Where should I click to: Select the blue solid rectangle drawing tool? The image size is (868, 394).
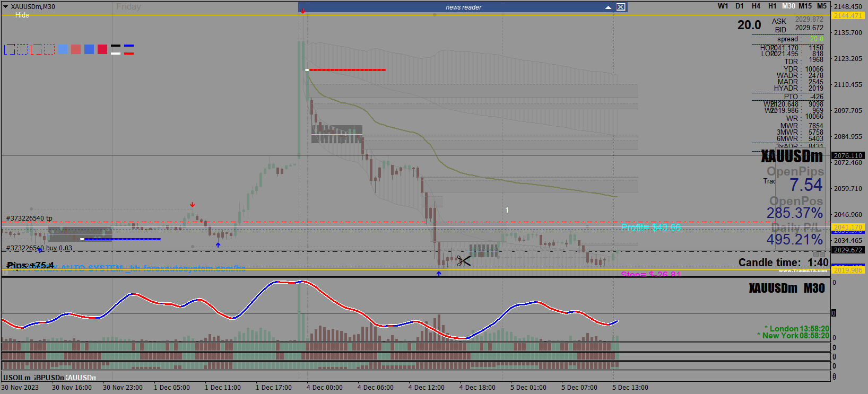click(10, 49)
